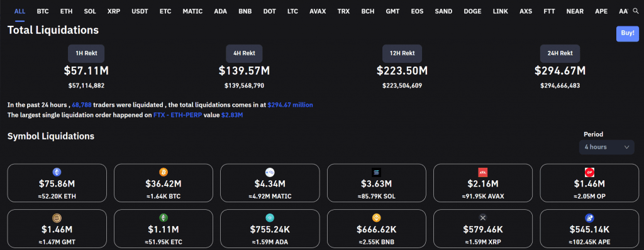The width and height of the screenshot is (644, 250).
Task: Open the XRP tab
Action: pyautogui.click(x=114, y=11)
